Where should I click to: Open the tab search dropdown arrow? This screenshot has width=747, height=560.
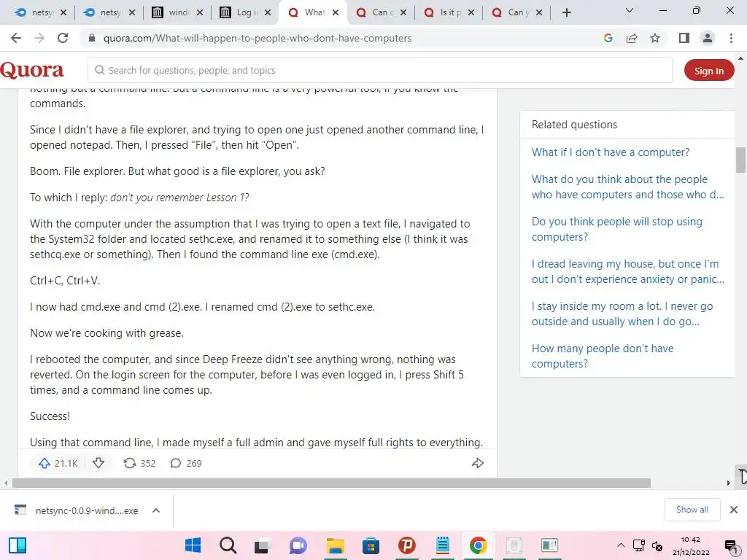630,10
